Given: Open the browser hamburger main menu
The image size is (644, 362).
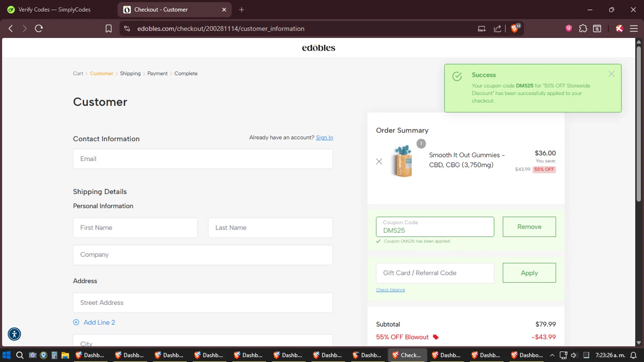Looking at the screenshot, I should [x=634, y=28].
